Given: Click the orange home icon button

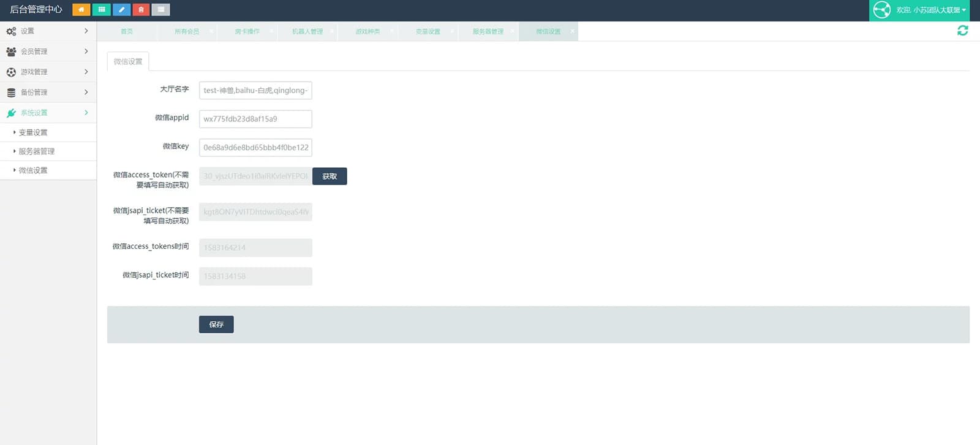Looking at the screenshot, I should tap(81, 10).
